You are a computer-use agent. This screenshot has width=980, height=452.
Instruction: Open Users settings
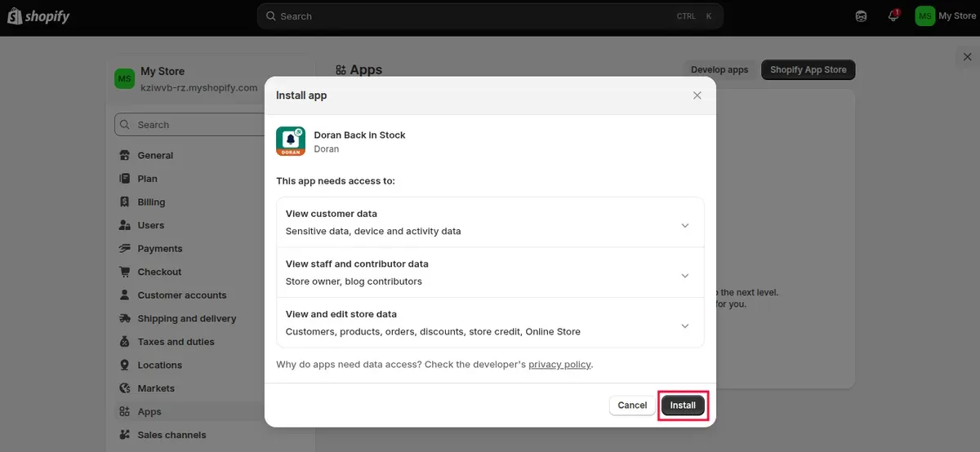(x=150, y=225)
